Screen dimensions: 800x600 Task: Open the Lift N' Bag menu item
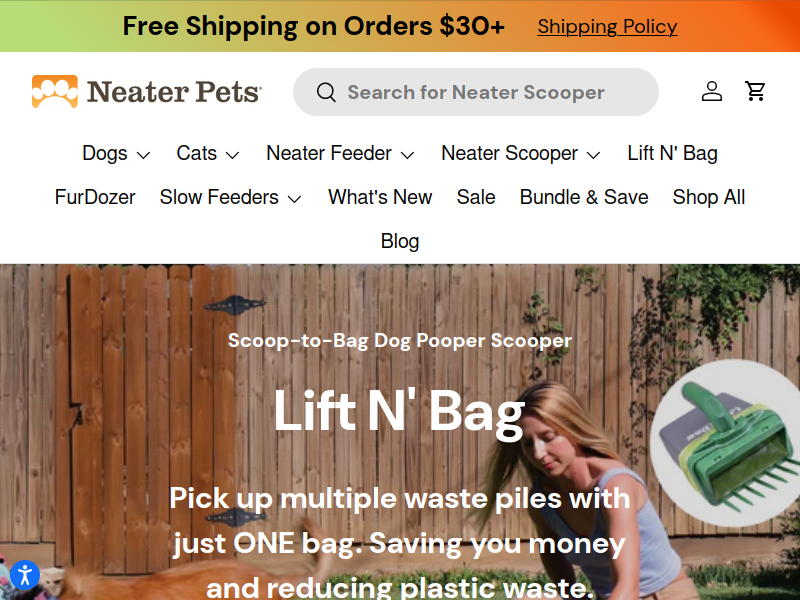[x=672, y=153]
